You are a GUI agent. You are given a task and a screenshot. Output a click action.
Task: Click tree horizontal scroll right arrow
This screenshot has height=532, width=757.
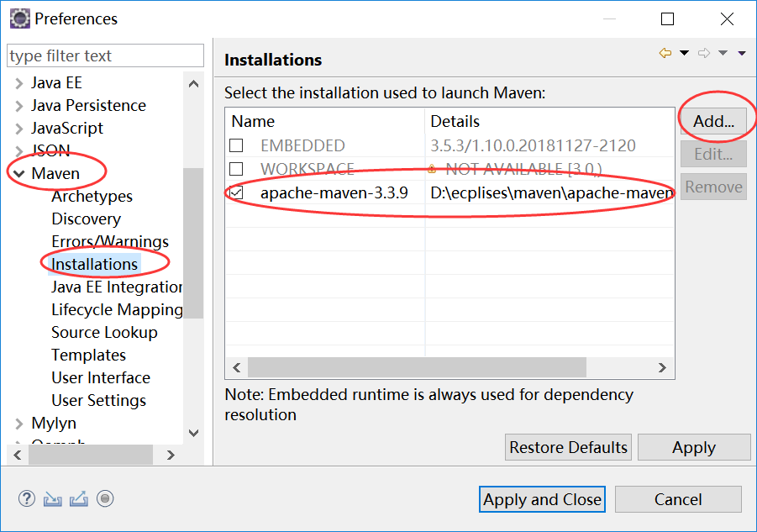tap(170, 456)
